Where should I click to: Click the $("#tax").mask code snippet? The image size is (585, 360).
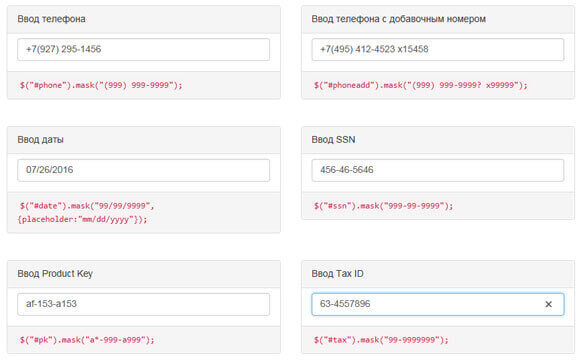coord(381,340)
